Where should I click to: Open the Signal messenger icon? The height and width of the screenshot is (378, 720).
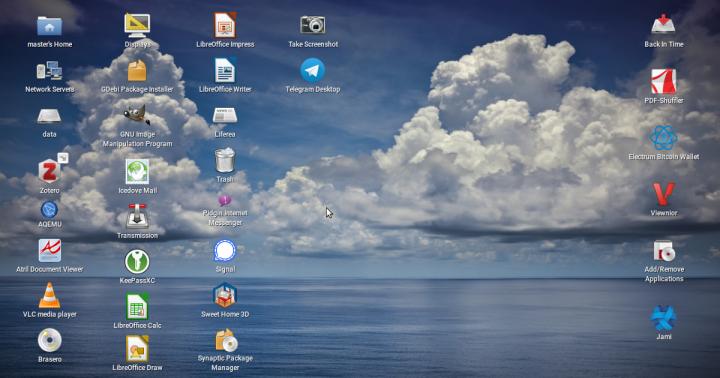[x=225, y=251]
